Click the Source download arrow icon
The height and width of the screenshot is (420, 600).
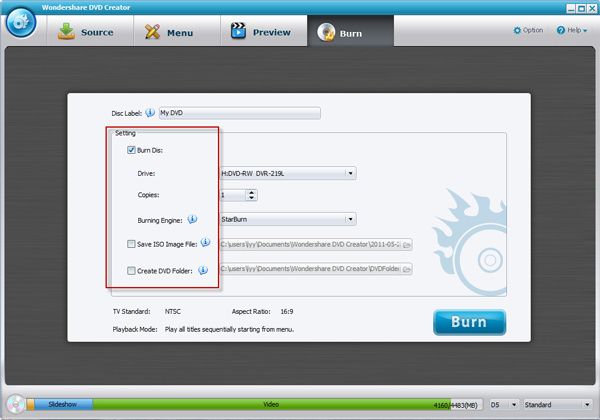point(66,31)
